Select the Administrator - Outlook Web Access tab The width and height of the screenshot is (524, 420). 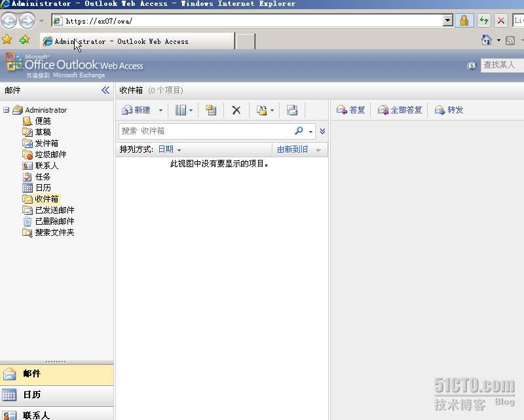(137, 41)
